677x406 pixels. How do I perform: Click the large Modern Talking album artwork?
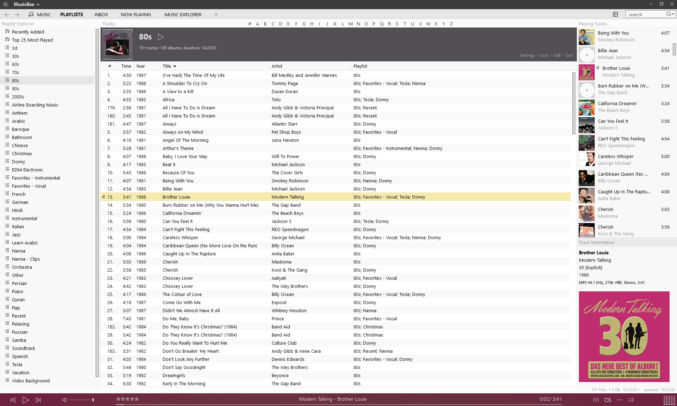coord(624,336)
